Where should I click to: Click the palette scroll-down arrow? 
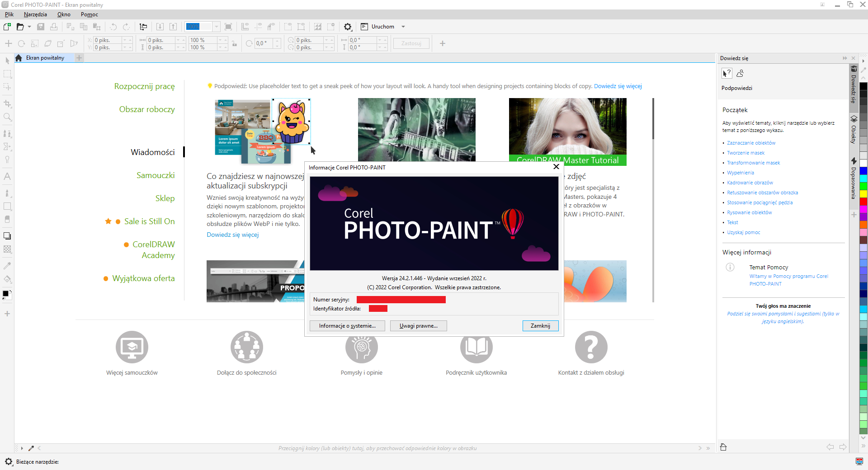863,437
